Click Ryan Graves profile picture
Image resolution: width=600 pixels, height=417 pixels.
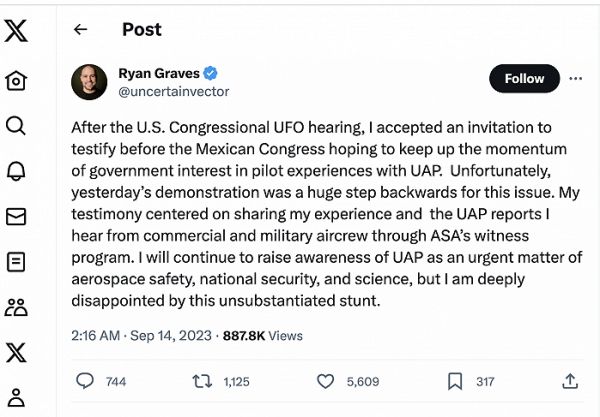point(90,82)
